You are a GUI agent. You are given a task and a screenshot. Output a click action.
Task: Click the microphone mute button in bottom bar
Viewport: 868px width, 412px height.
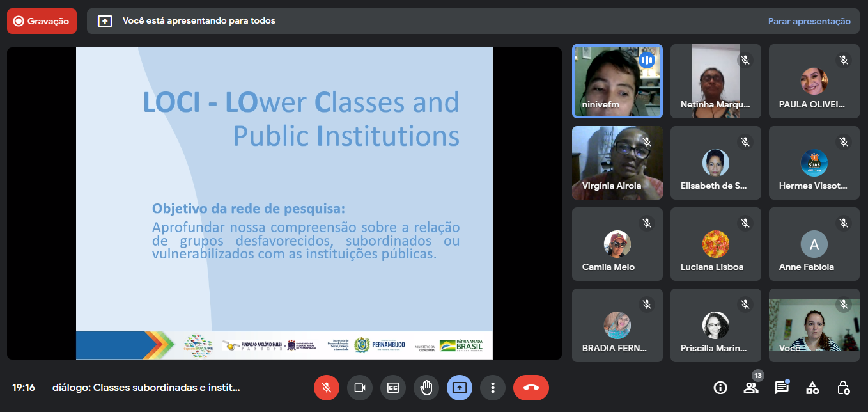[327, 388]
